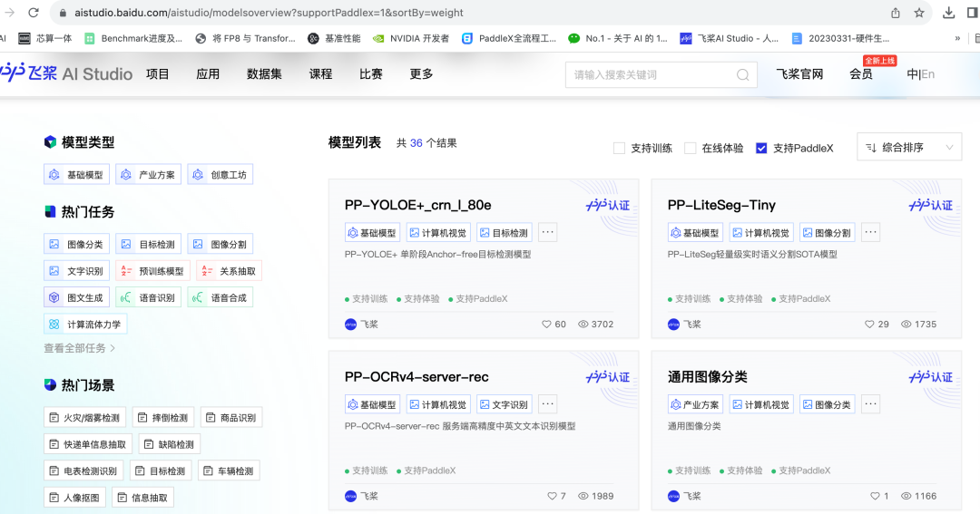Expand 查看全部任务 to see all tasks
This screenshot has width=980, height=514.
click(79, 348)
